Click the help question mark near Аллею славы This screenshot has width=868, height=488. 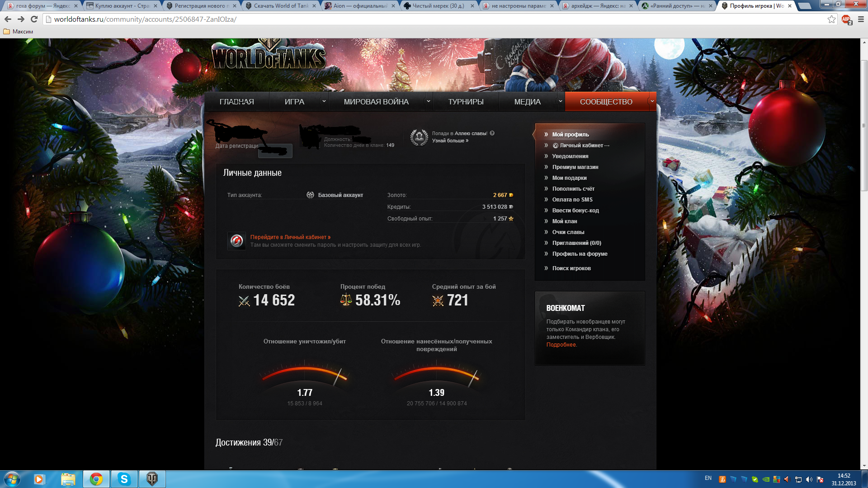click(492, 133)
